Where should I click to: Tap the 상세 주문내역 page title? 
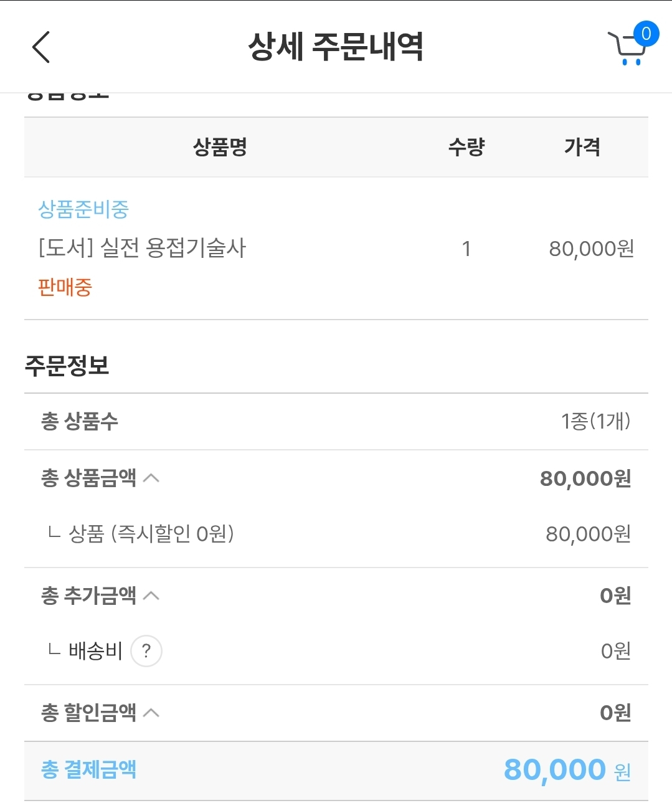click(x=336, y=47)
